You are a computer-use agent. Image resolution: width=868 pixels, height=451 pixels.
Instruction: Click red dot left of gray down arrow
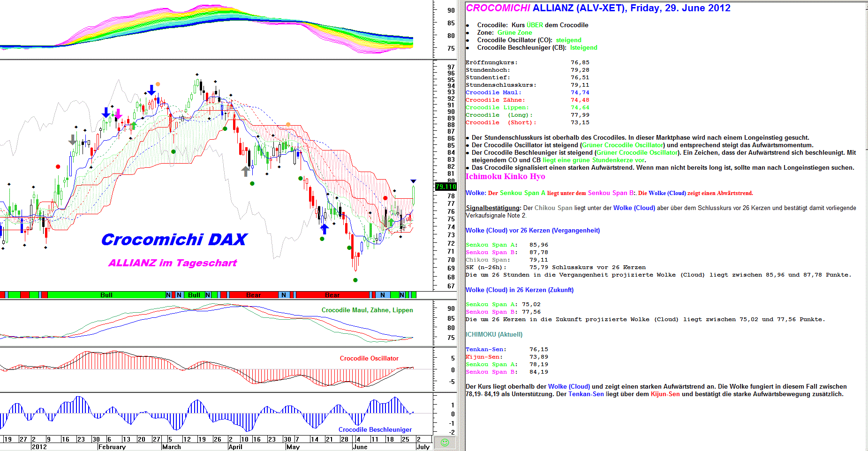[x=58, y=166]
